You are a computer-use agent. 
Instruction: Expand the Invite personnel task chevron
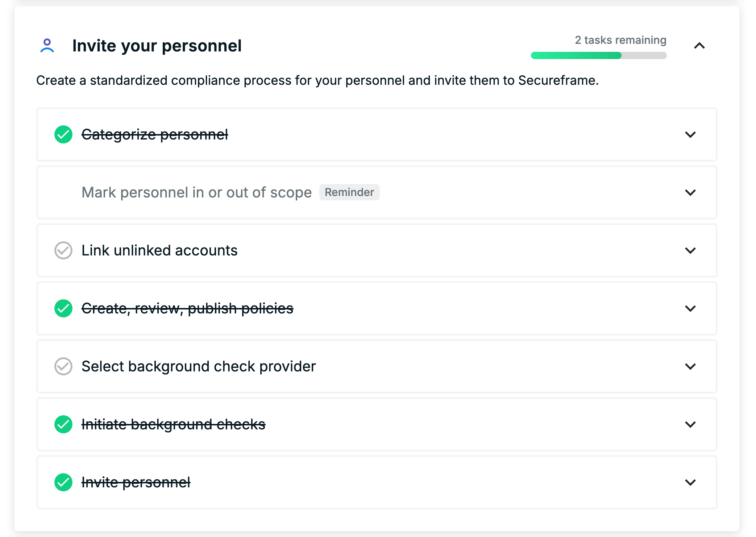(x=690, y=482)
